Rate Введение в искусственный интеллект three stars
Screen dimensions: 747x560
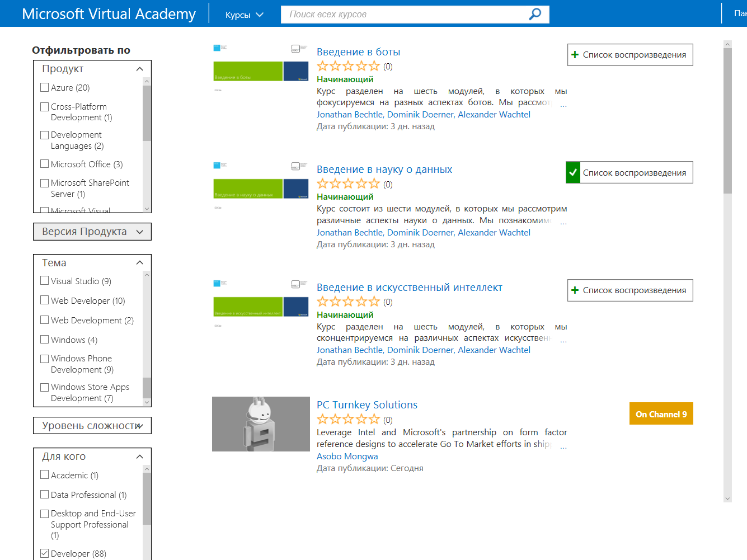click(349, 302)
